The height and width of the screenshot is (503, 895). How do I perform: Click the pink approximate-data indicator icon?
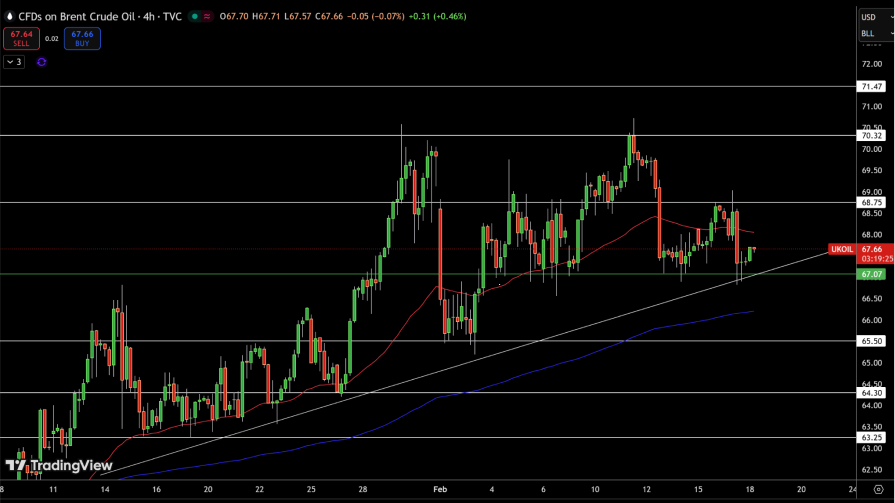(206, 17)
